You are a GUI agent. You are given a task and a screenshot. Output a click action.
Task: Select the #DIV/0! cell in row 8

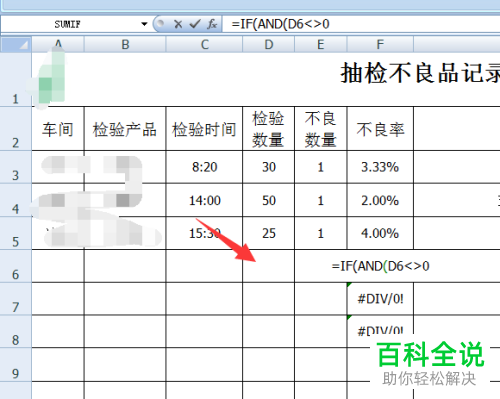[380, 331]
